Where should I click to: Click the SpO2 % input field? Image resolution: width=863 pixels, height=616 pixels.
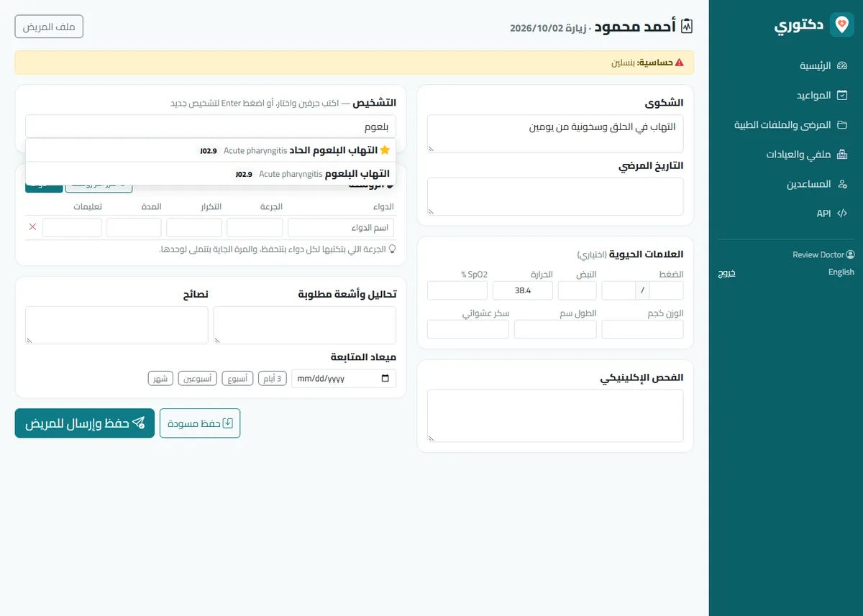[x=457, y=290]
